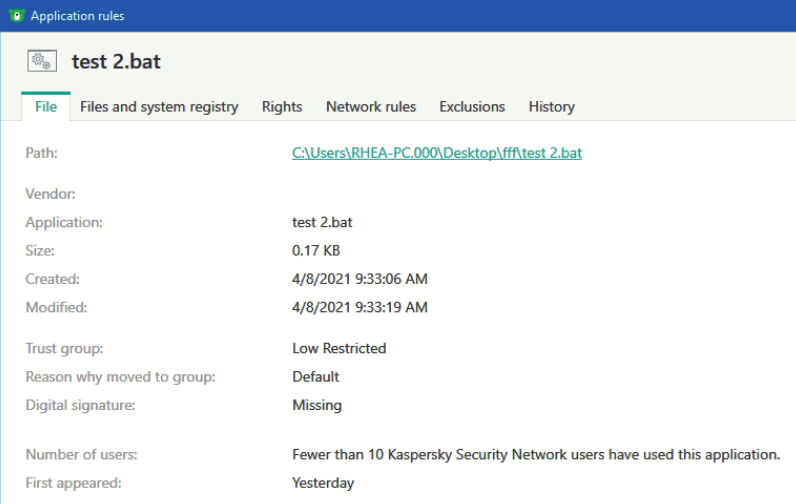Click the Default reason value

point(316,377)
